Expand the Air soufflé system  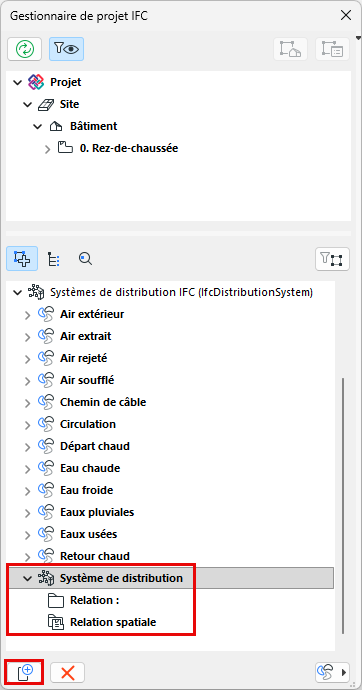(x=27, y=381)
